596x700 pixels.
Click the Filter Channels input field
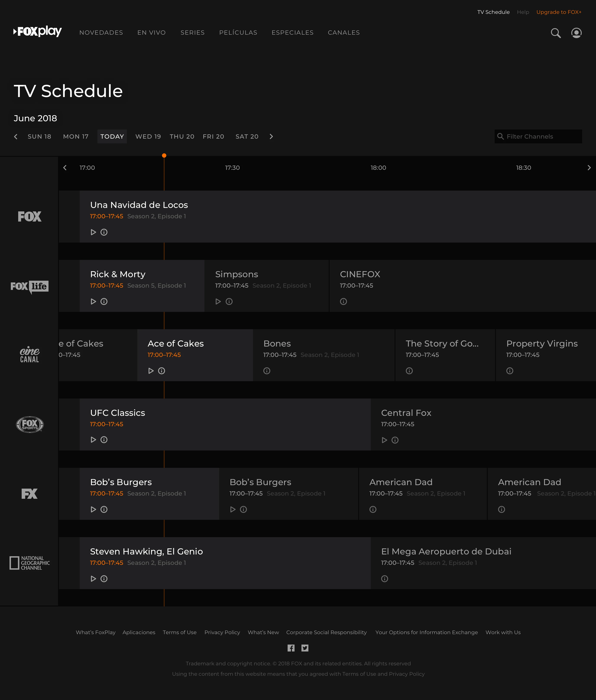(x=538, y=136)
